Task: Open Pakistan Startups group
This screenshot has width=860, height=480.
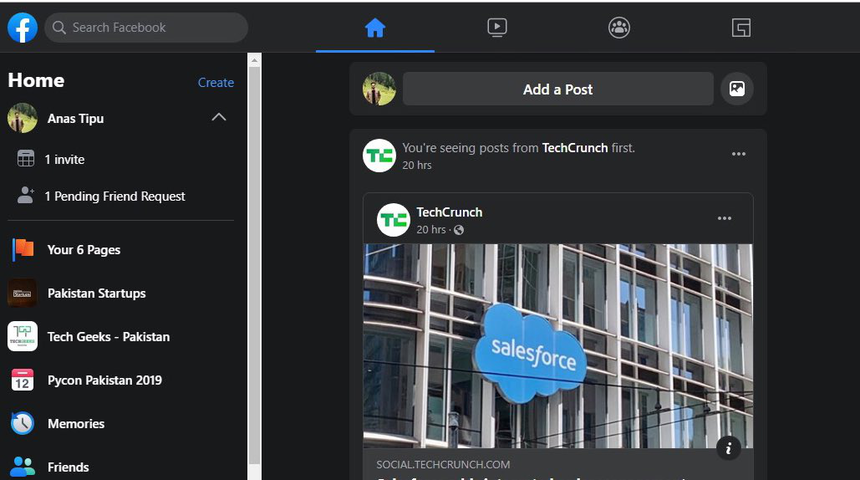Action: [x=97, y=293]
